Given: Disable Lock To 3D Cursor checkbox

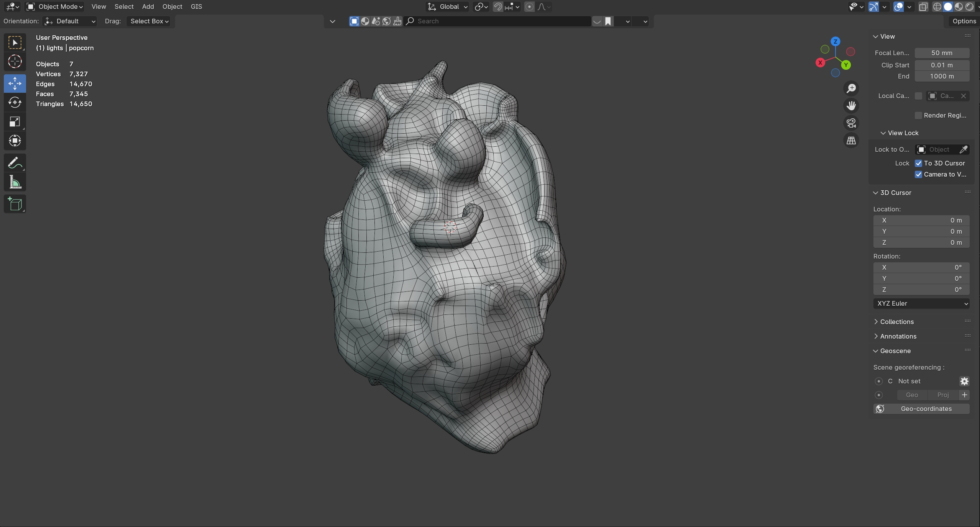Looking at the screenshot, I should pos(918,163).
